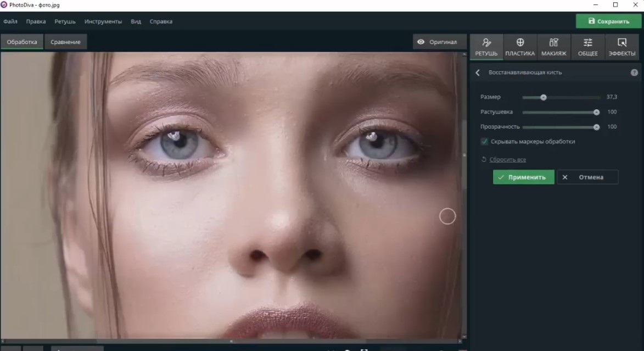The height and width of the screenshot is (351, 644).
Task: Click the Восстанавливающая кисть panel title
Action: [x=525, y=73]
